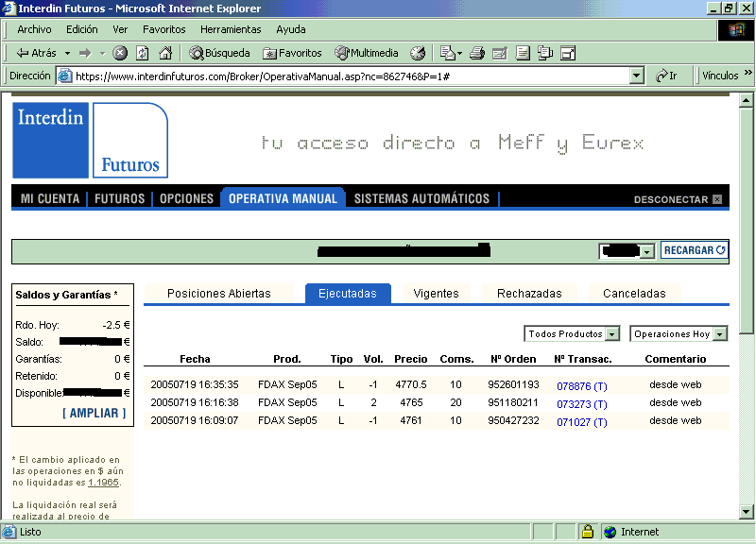The image size is (756, 544).
Task: Open Multimedia toolbar button
Action: (x=367, y=53)
